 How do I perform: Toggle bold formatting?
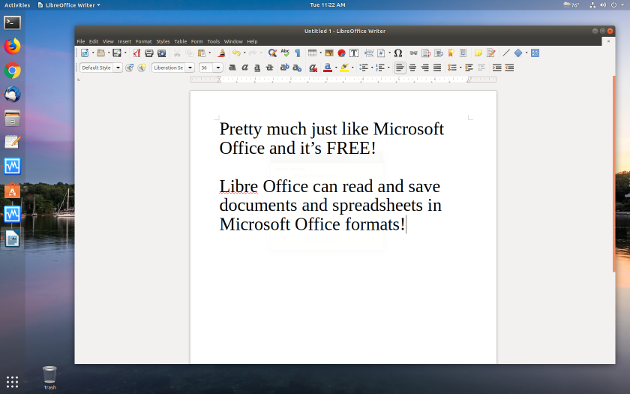click(232, 68)
